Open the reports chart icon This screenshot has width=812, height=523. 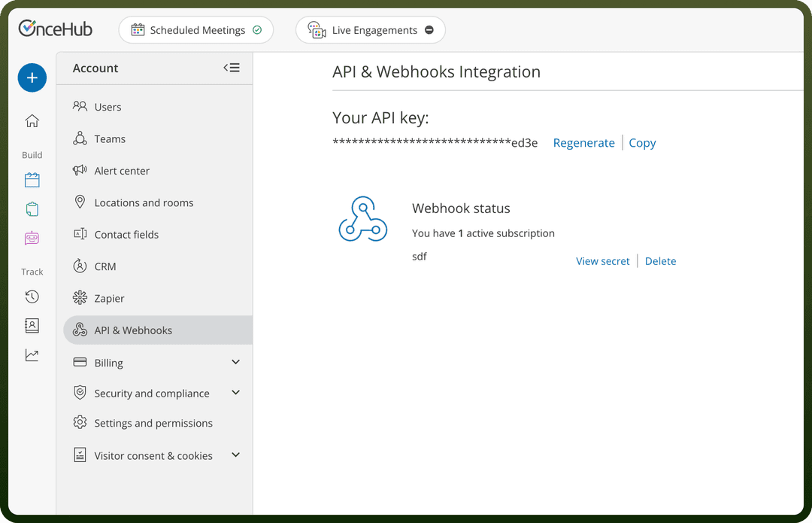click(32, 355)
